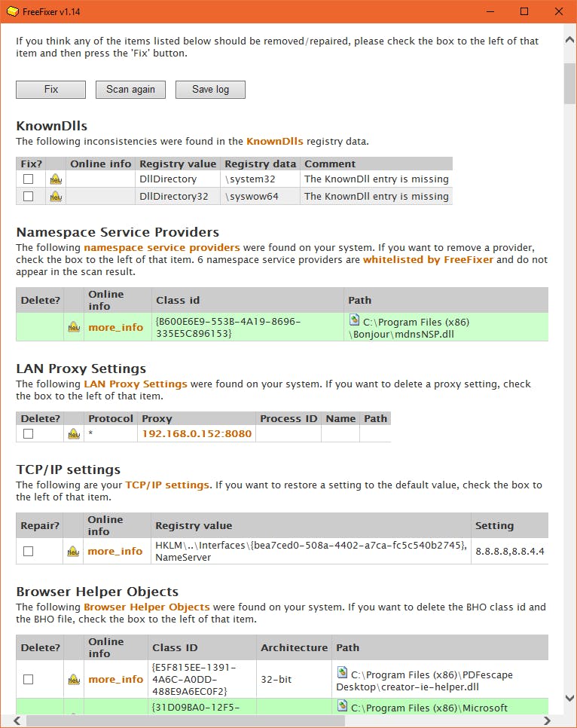Open the Browser Helper Objects link
Screen dimensions: 577x728
146,607
